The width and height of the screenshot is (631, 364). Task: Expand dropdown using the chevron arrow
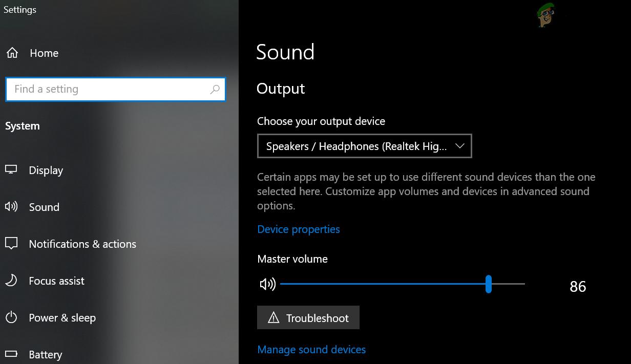(x=459, y=146)
